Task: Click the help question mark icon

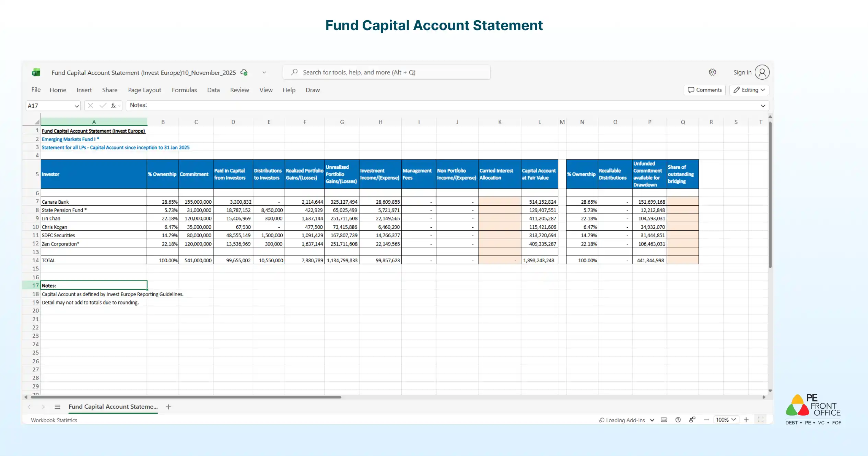Action: [x=678, y=420]
